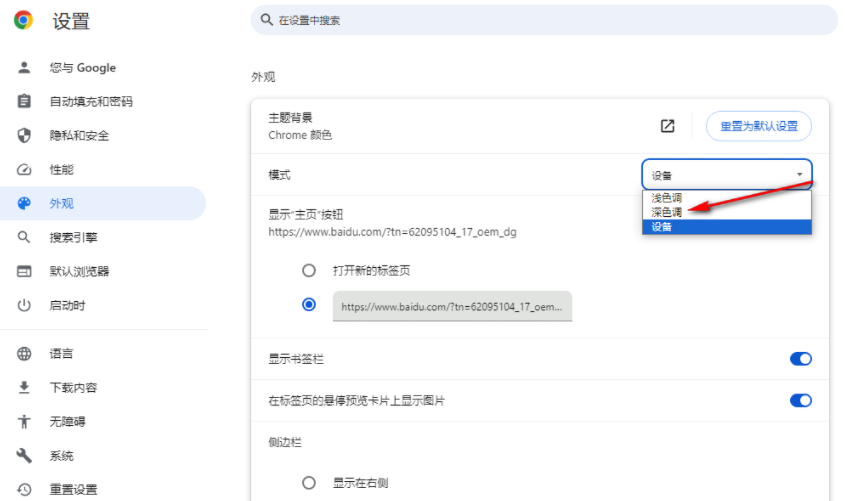Click the clipboard icon for 自动填充和密码

24,101
